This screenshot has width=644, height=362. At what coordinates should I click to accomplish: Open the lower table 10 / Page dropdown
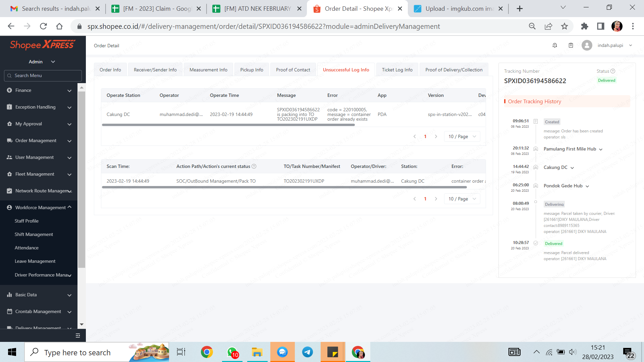[462, 199]
